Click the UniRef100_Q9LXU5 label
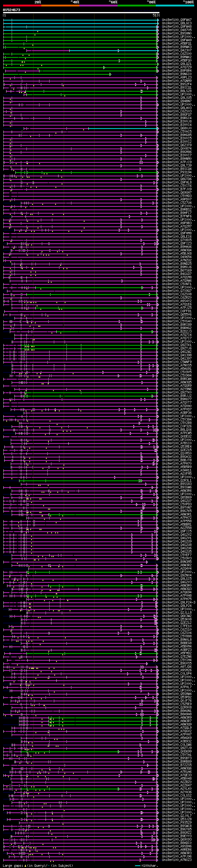 pyautogui.click(x=177, y=98)
